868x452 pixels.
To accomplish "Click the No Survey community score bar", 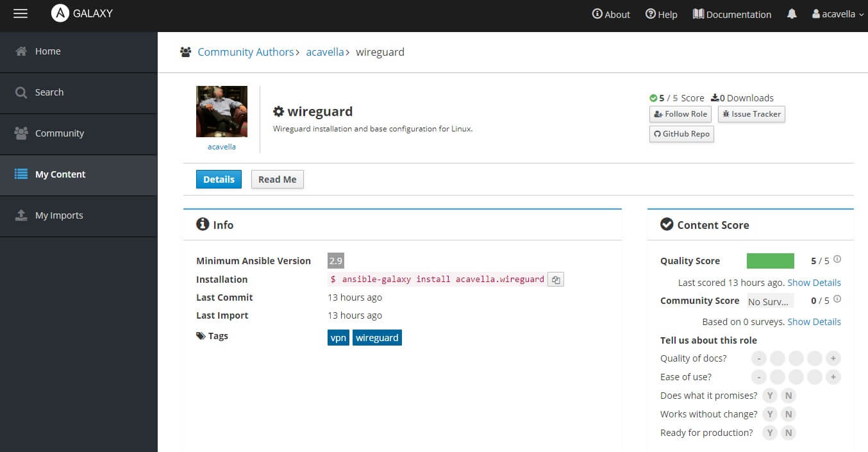I will (x=771, y=301).
